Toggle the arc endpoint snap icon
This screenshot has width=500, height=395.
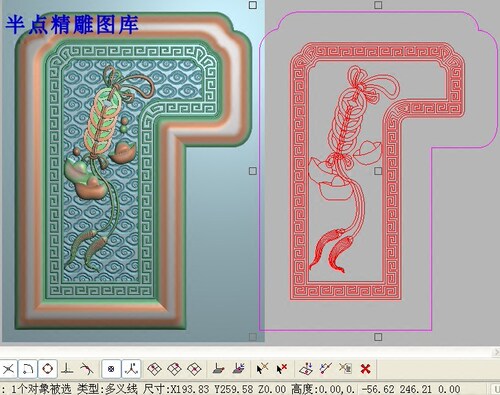28,369
